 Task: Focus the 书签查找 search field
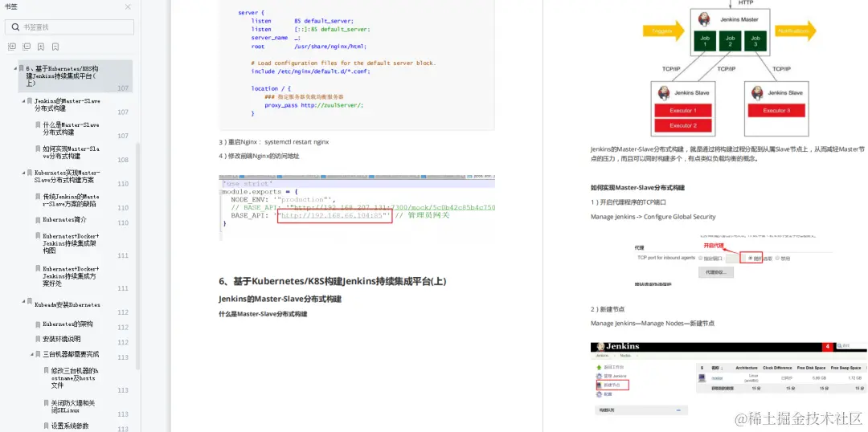click(x=69, y=27)
